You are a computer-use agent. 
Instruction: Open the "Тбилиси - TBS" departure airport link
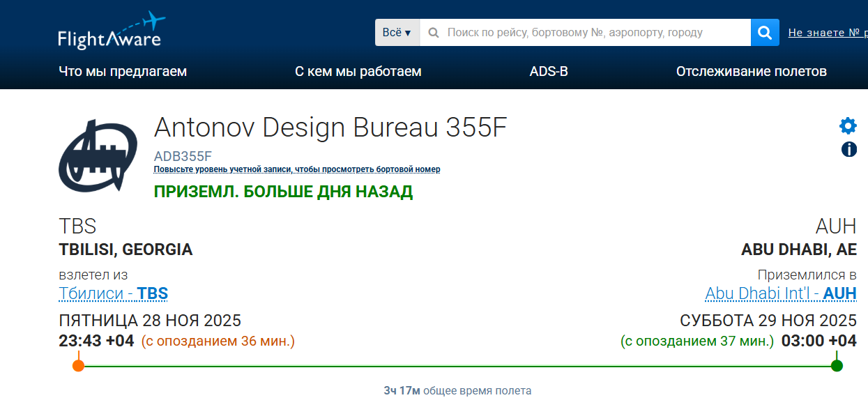coord(112,293)
